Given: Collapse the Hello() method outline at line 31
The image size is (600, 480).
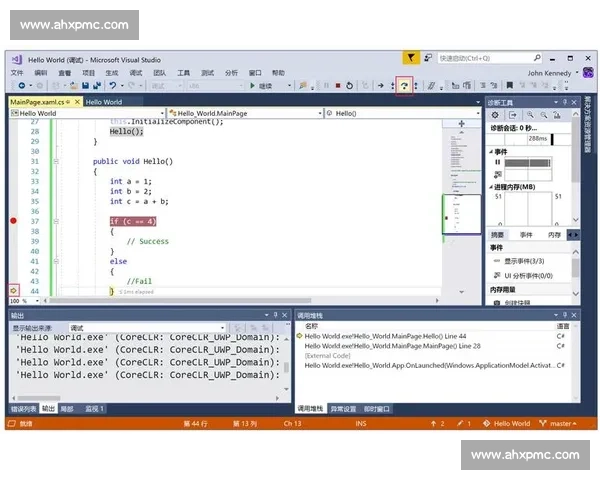Looking at the screenshot, I should [x=56, y=161].
